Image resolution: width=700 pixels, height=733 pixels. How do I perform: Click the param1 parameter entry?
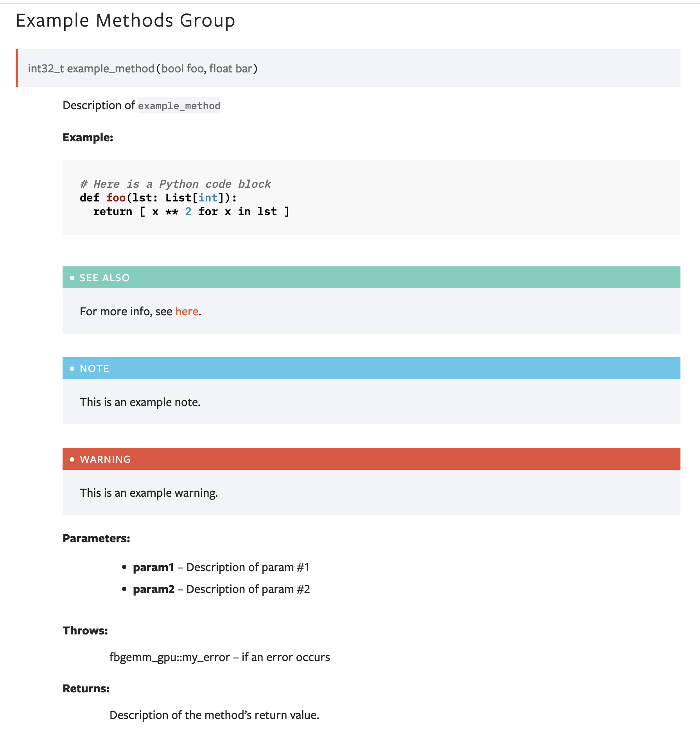pyautogui.click(x=221, y=567)
